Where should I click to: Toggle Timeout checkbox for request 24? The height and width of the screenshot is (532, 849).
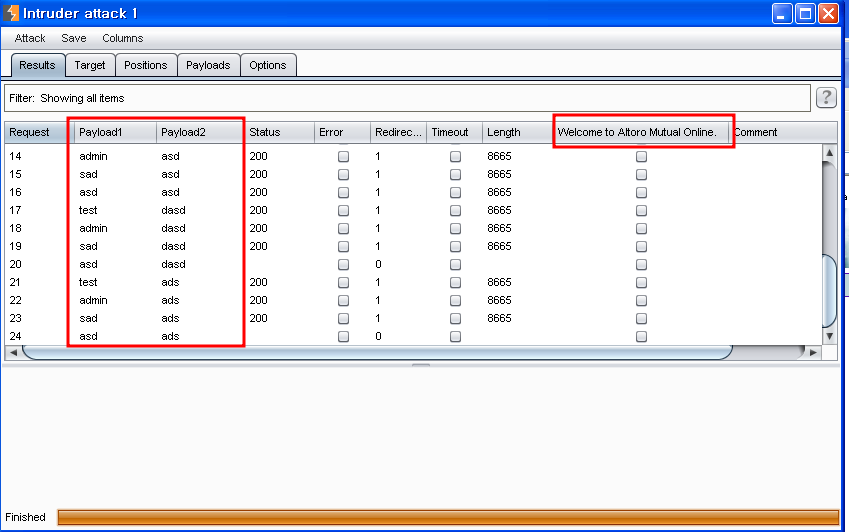point(455,337)
